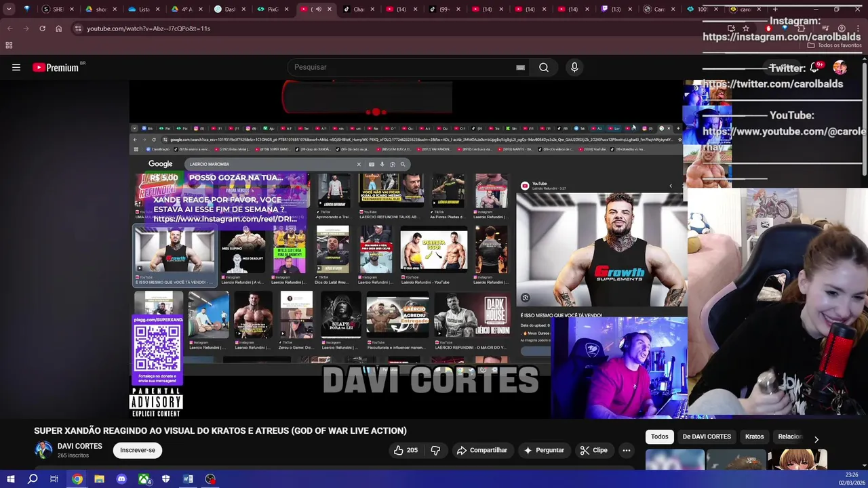Open the DAVI CORTES channel name link
Screen dimensions: 868x488
coord(80,446)
